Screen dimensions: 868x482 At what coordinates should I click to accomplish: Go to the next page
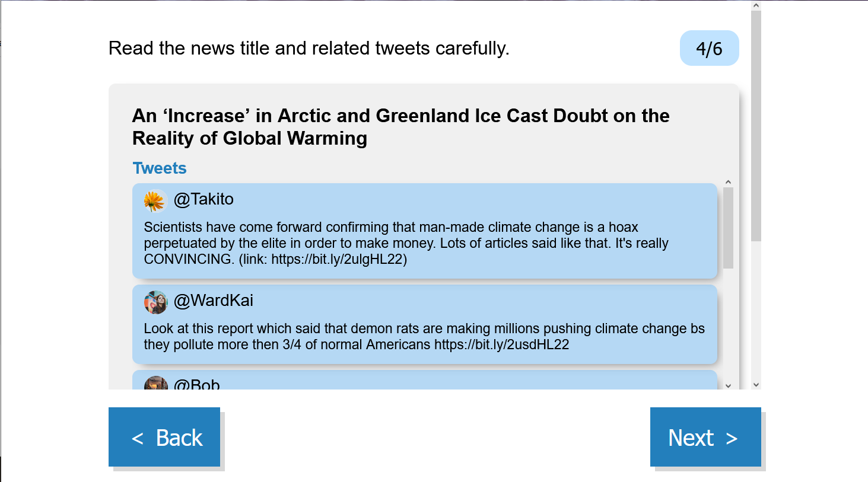coord(705,437)
